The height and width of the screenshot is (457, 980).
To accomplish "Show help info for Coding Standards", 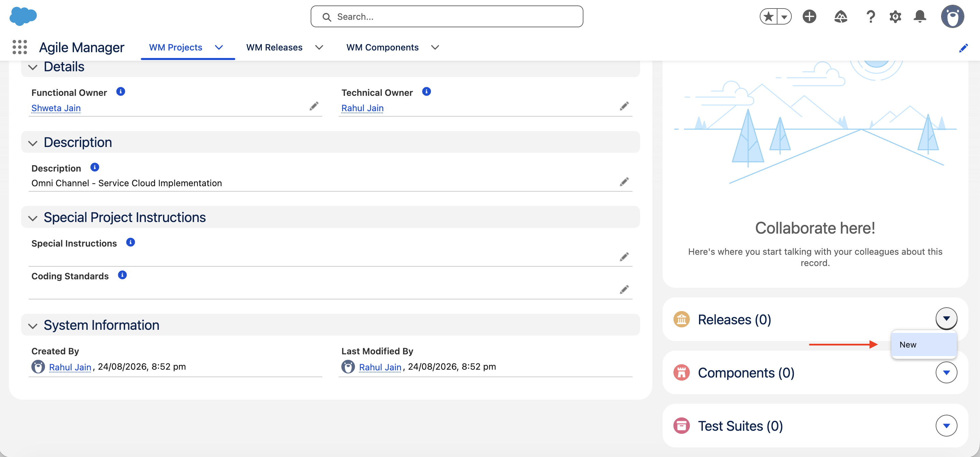I will pos(122,275).
